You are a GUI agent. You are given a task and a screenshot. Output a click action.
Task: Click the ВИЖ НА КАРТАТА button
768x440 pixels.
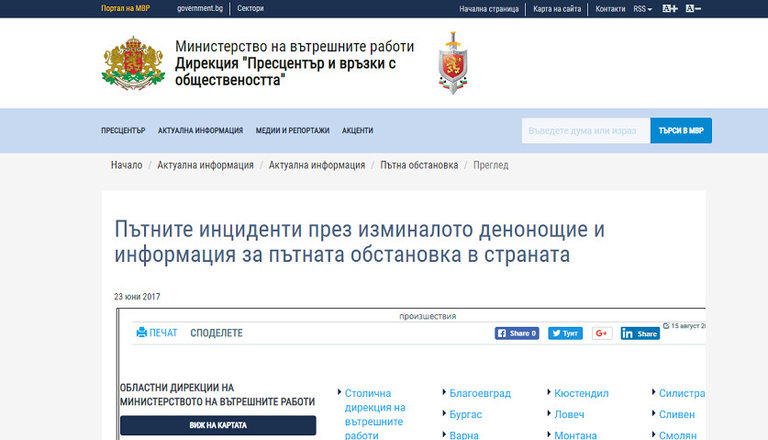pyautogui.click(x=218, y=425)
